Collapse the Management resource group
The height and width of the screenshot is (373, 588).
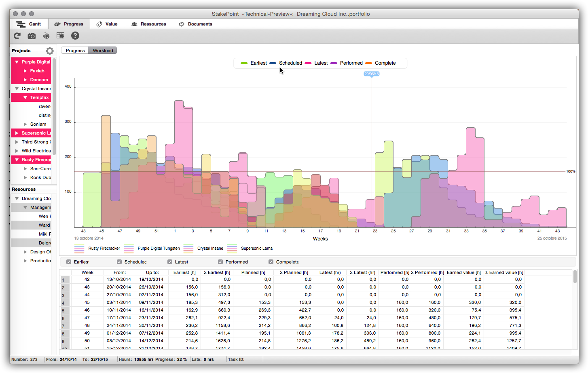tap(25, 207)
